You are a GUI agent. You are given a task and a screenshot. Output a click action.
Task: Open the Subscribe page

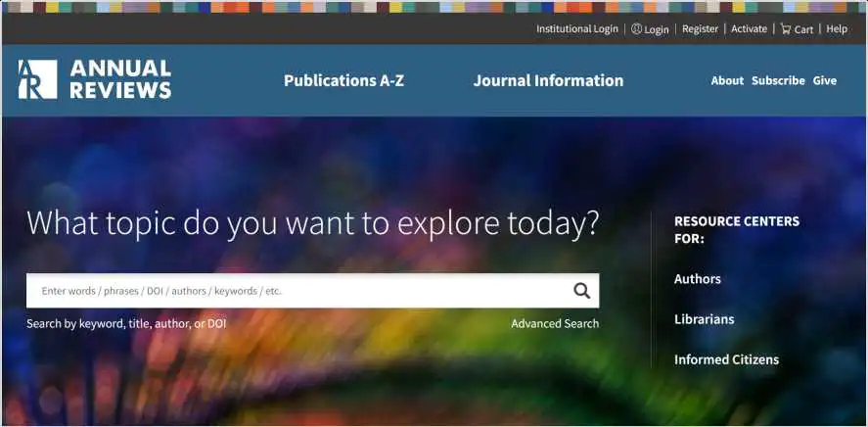pos(778,81)
